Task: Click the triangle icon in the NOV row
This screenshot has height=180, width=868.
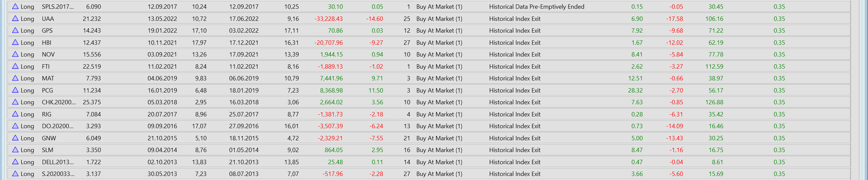Action: (x=15, y=54)
